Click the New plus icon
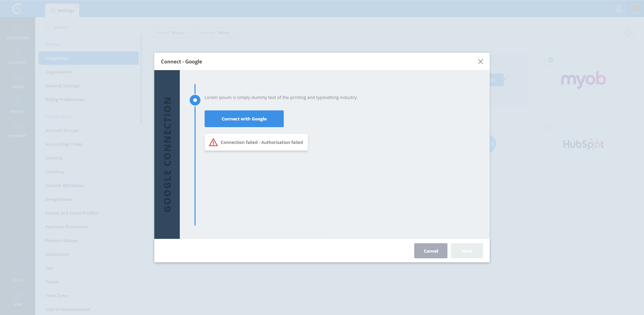The image size is (644, 315). (x=17, y=296)
